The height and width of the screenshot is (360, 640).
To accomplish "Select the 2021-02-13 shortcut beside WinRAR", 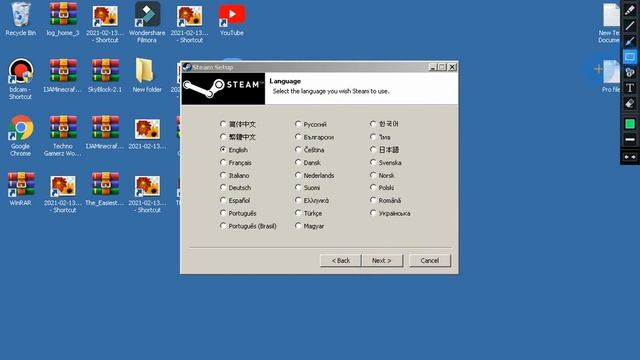I will (63, 193).
